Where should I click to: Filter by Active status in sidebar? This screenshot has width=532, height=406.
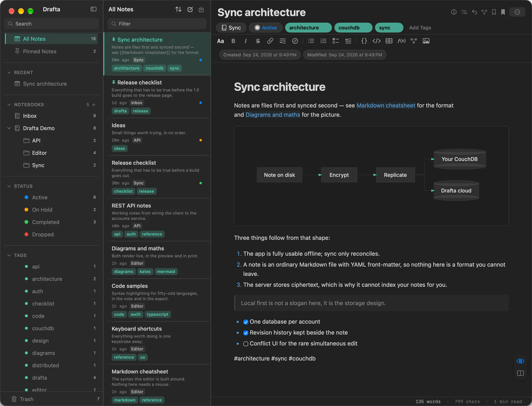tap(51, 197)
